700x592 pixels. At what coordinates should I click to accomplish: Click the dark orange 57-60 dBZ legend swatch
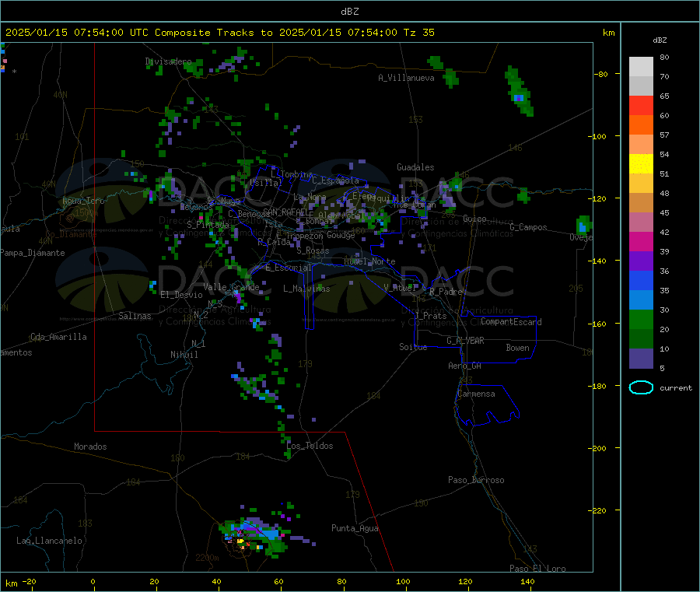[x=641, y=125]
